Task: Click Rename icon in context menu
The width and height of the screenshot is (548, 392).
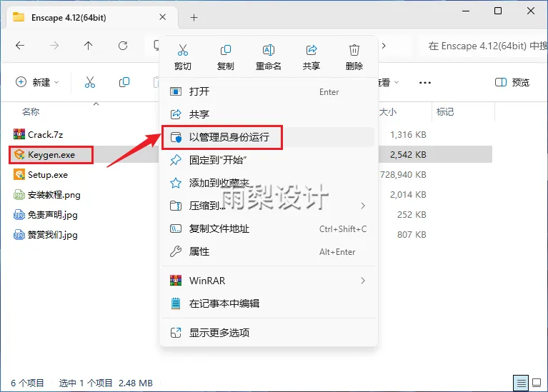Action: click(x=268, y=50)
